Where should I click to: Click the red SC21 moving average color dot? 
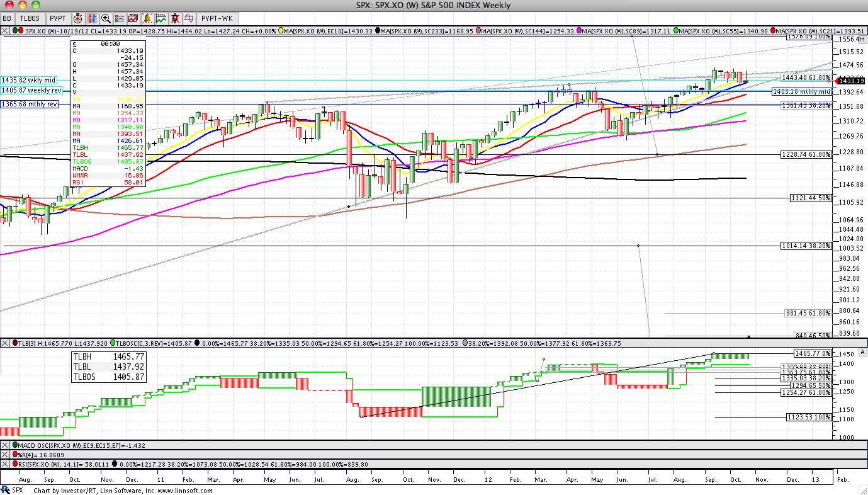(772, 31)
